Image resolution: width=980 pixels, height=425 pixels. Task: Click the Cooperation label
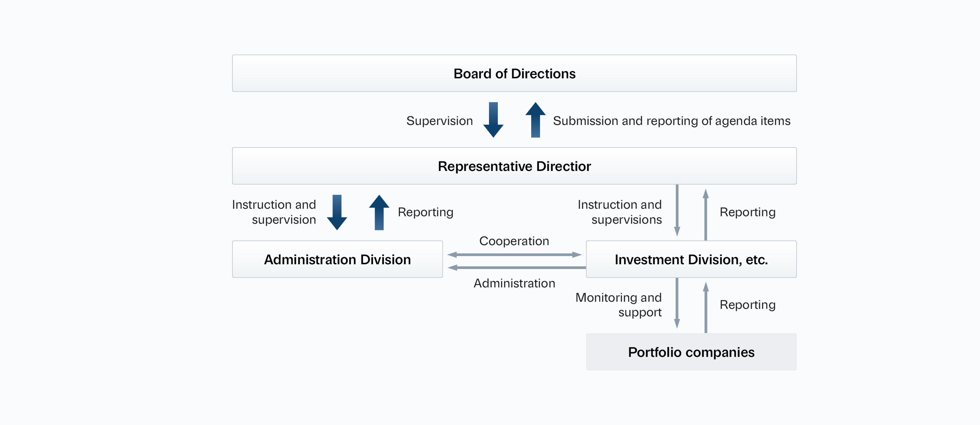click(514, 241)
